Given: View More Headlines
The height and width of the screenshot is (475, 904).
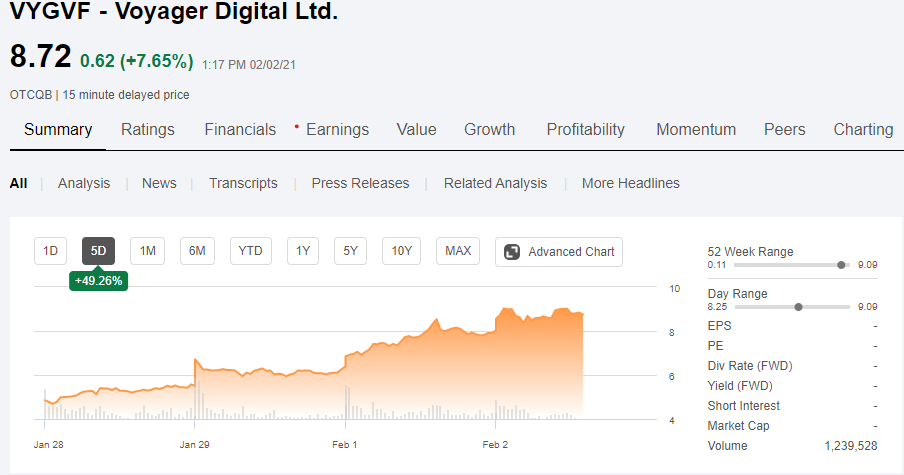Looking at the screenshot, I should pyautogui.click(x=631, y=183).
